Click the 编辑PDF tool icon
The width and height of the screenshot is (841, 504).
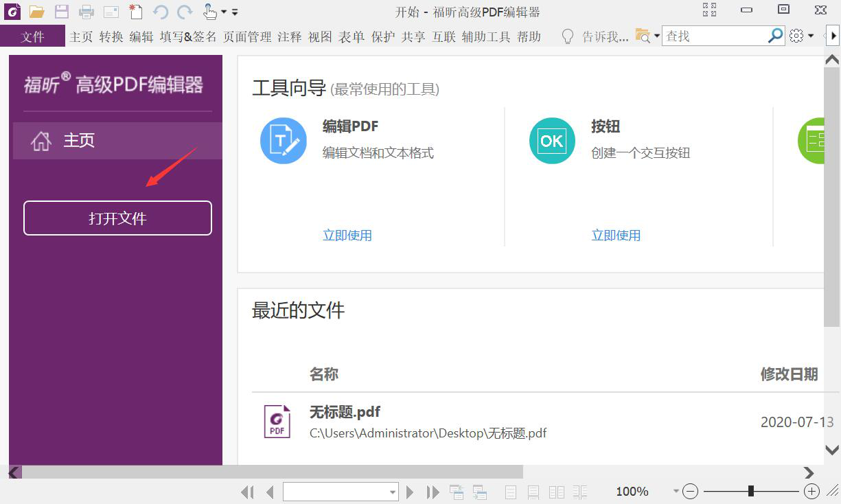pyautogui.click(x=284, y=141)
